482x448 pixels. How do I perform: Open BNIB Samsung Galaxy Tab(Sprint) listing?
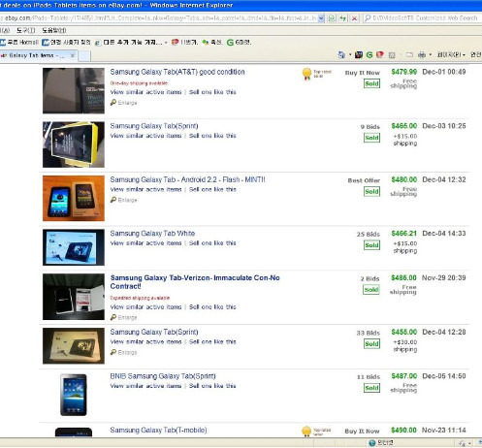tap(163, 376)
